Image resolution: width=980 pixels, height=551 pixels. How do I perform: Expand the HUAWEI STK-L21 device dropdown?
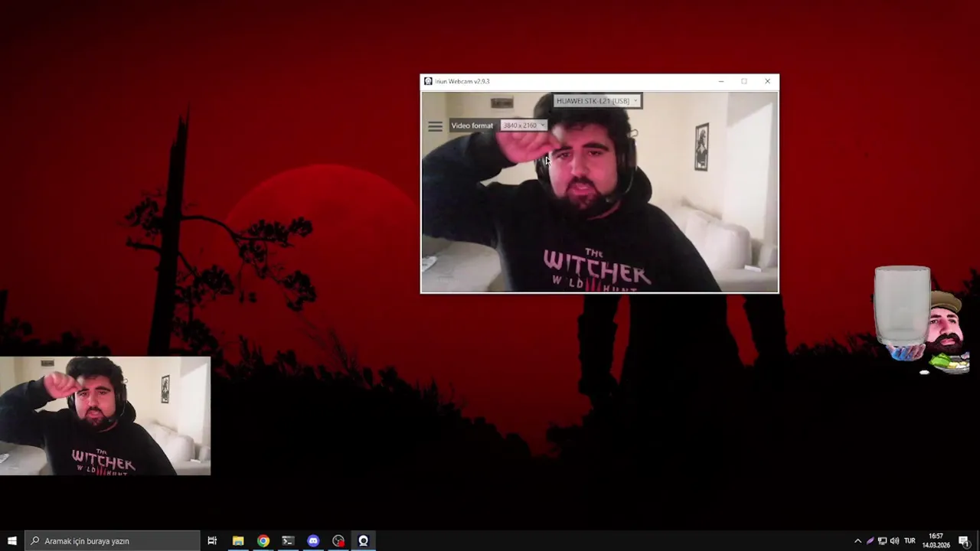tap(597, 101)
